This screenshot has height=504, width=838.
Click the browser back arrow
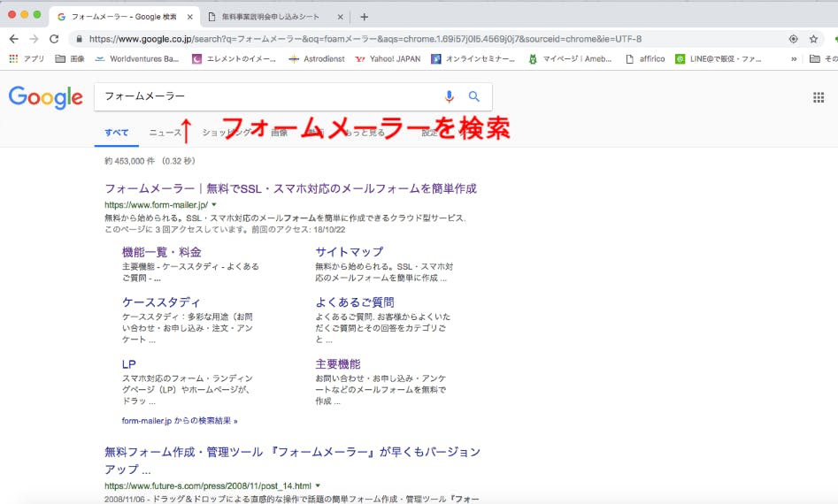pos(14,39)
